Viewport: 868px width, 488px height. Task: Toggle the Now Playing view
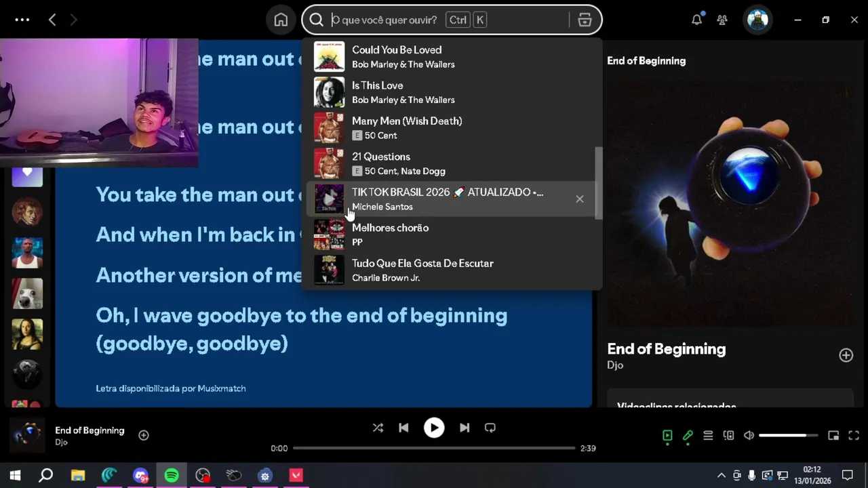click(667, 435)
